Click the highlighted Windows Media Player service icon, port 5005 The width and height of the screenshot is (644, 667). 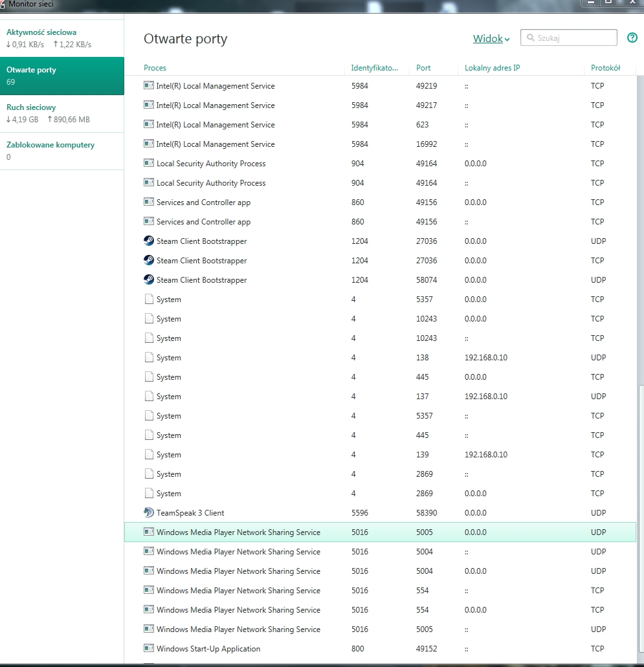click(x=149, y=532)
